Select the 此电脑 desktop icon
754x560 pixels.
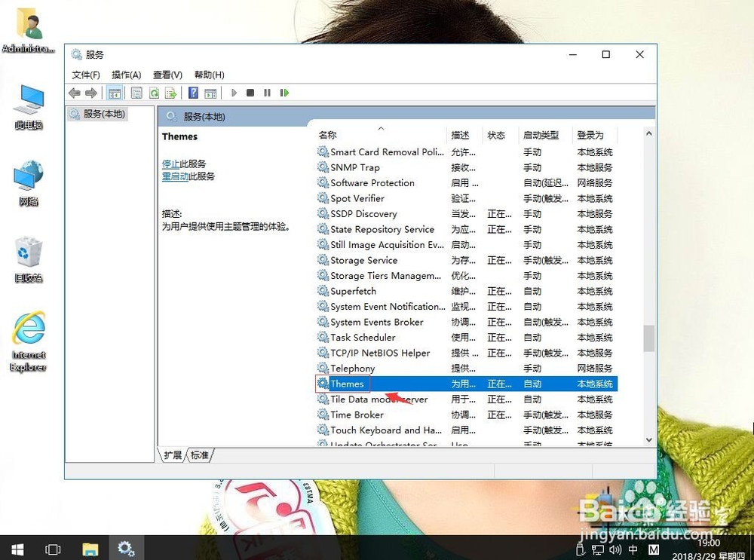pyautogui.click(x=29, y=107)
